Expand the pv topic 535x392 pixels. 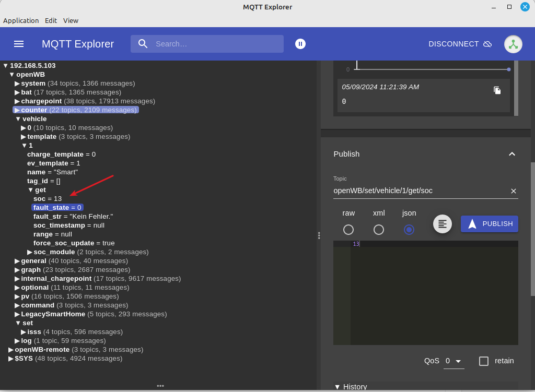coord(17,296)
